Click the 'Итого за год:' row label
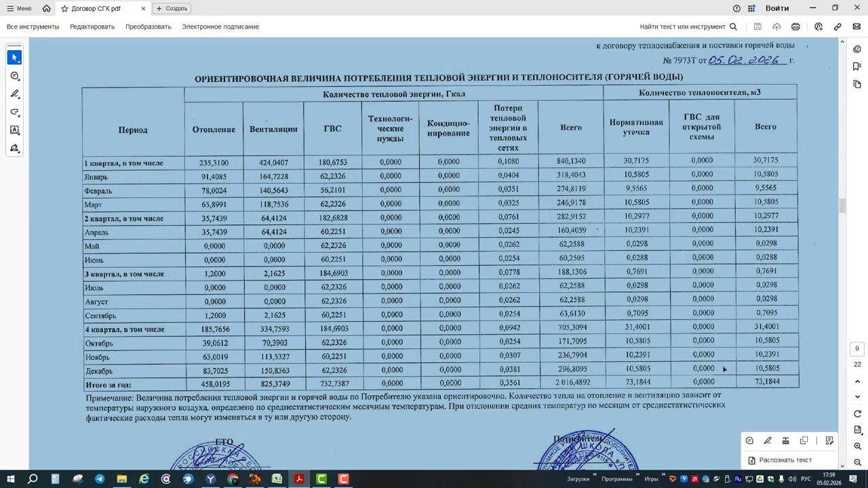Screen dimensions: 868x488 108,385
